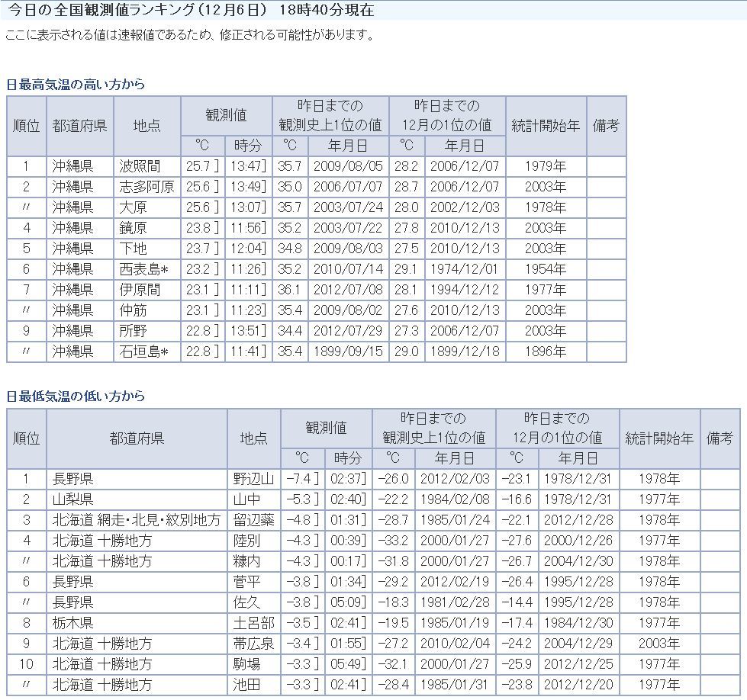The height and width of the screenshot is (700, 747).
Task: Open the 石垣島 observation point
Action: (x=143, y=352)
